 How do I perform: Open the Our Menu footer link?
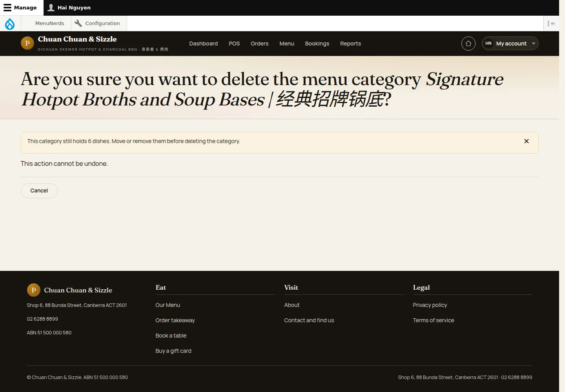[x=168, y=305]
